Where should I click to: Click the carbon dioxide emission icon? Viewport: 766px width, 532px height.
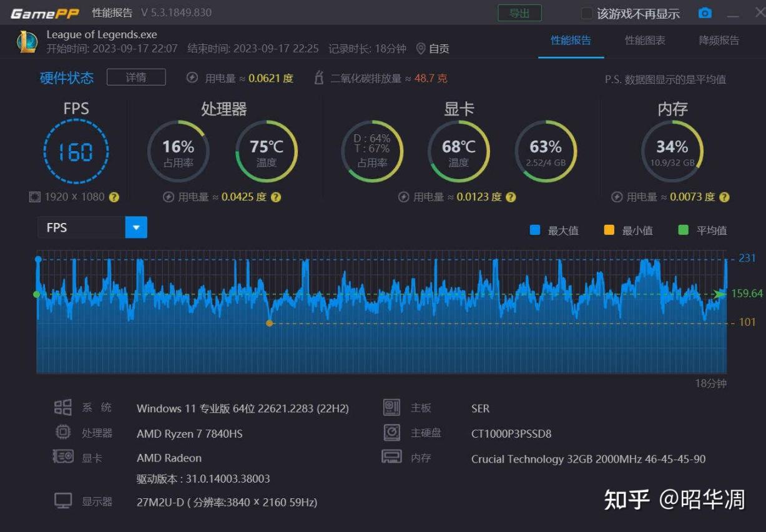pyautogui.click(x=319, y=78)
